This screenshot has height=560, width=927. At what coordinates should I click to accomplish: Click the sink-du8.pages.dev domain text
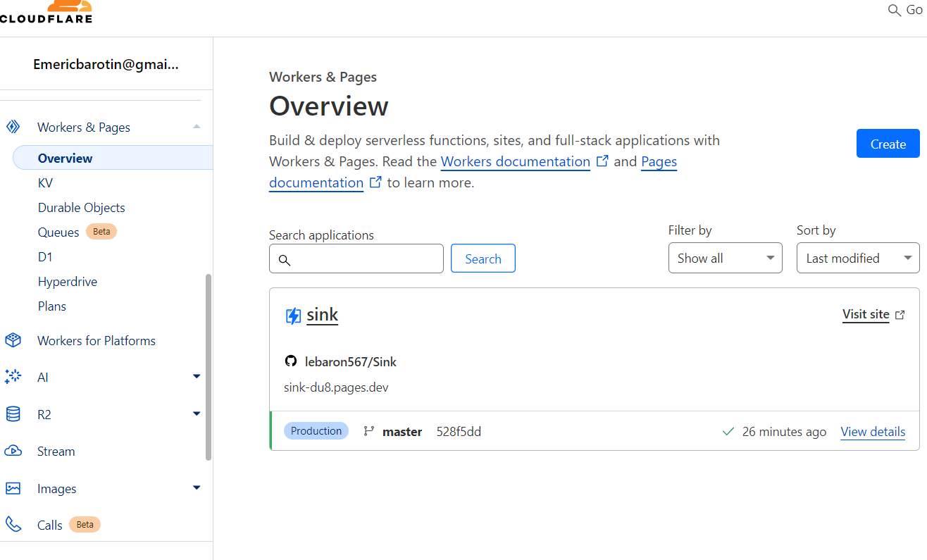pos(336,387)
